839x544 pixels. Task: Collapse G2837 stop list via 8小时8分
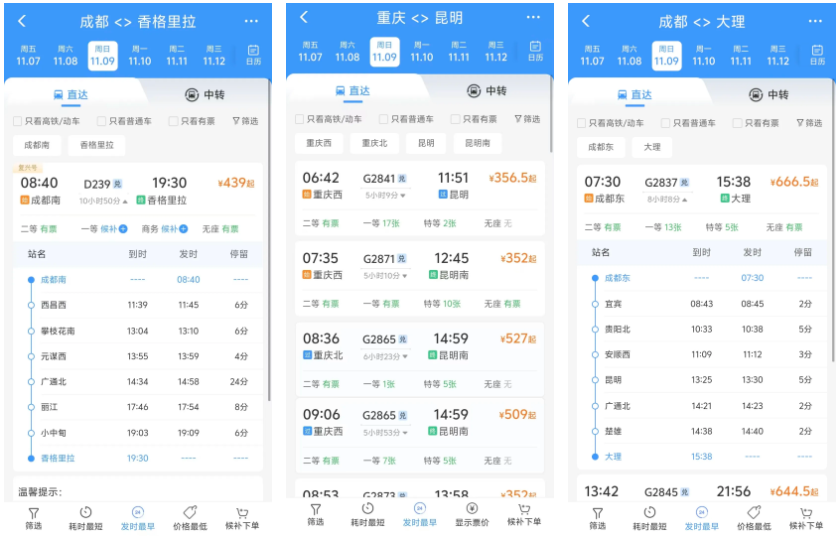[x=667, y=199]
